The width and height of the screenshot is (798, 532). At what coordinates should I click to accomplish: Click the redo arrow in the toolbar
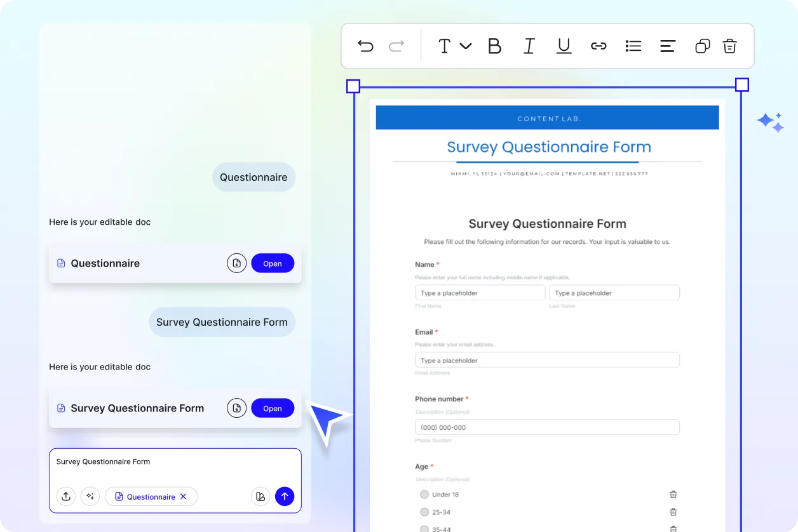[396, 46]
